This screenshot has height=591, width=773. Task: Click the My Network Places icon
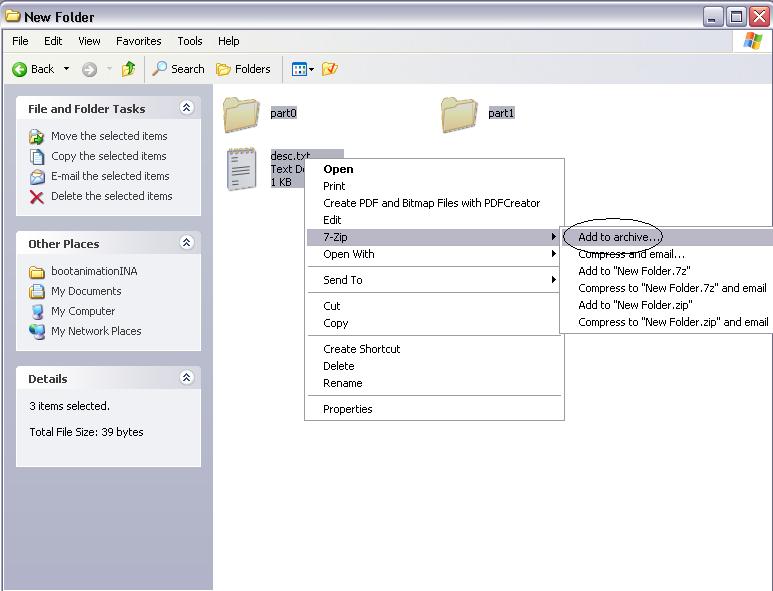click(x=36, y=332)
